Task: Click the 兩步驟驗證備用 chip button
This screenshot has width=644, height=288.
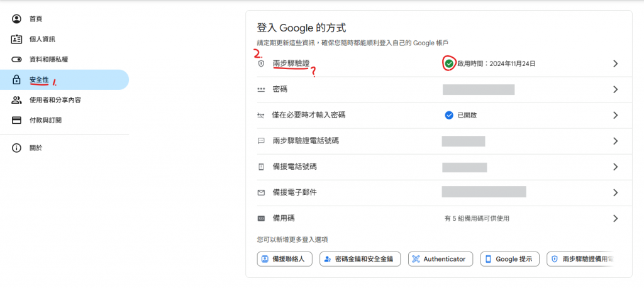Action: tap(580, 259)
